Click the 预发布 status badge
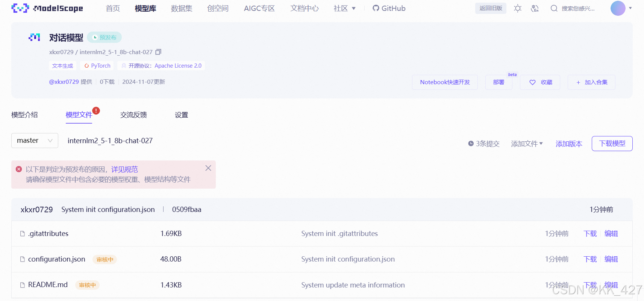 click(105, 37)
